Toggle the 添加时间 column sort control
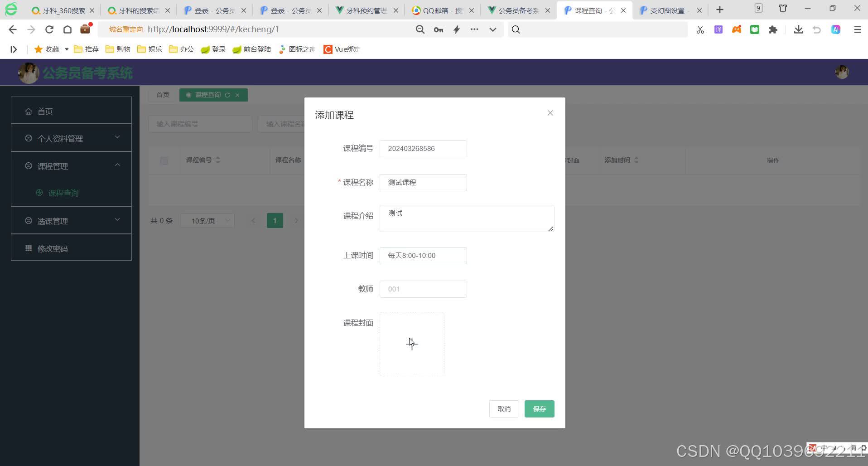 point(636,160)
